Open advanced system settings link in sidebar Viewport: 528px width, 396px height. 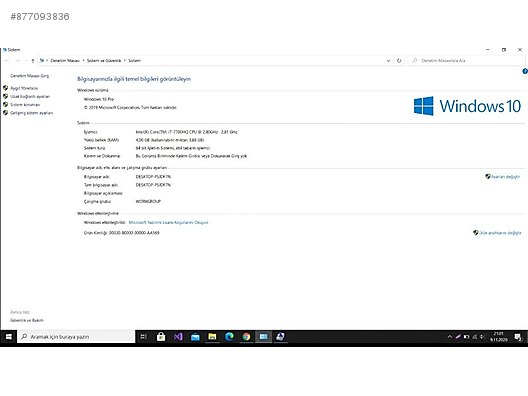[x=31, y=113]
